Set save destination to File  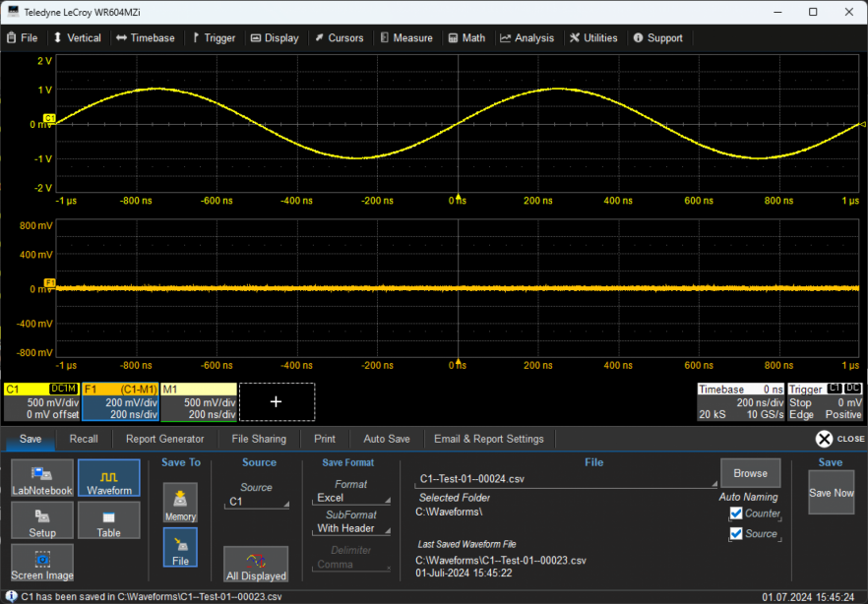coord(180,548)
